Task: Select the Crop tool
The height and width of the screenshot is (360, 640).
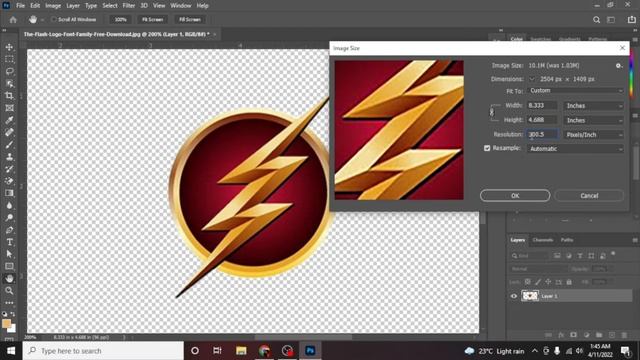Action: [9, 96]
